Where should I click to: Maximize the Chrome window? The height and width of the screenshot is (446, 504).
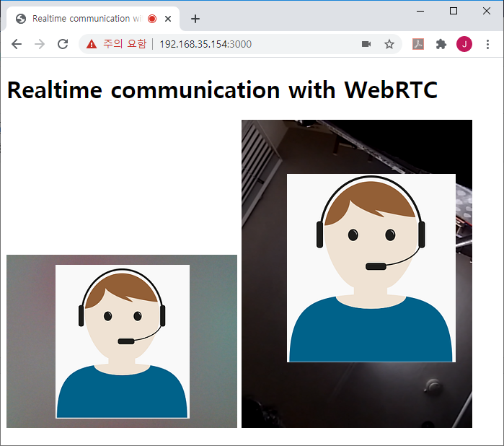coord(454,11)
